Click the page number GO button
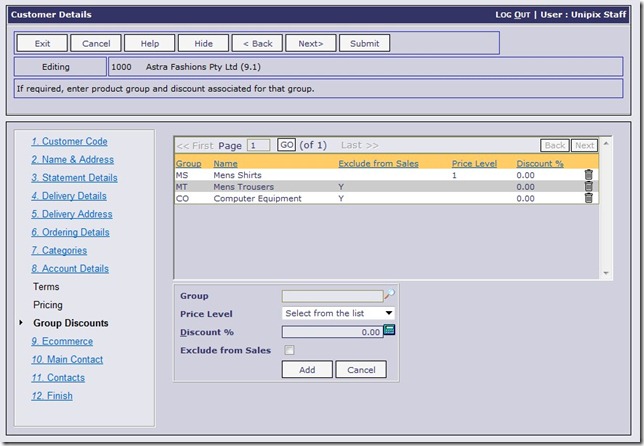 point(286,145)
